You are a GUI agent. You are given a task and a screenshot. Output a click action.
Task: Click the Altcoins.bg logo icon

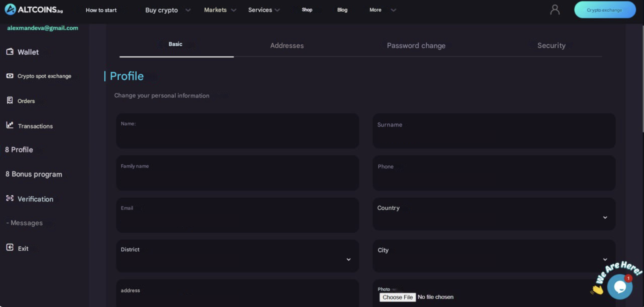pos(10,10)
